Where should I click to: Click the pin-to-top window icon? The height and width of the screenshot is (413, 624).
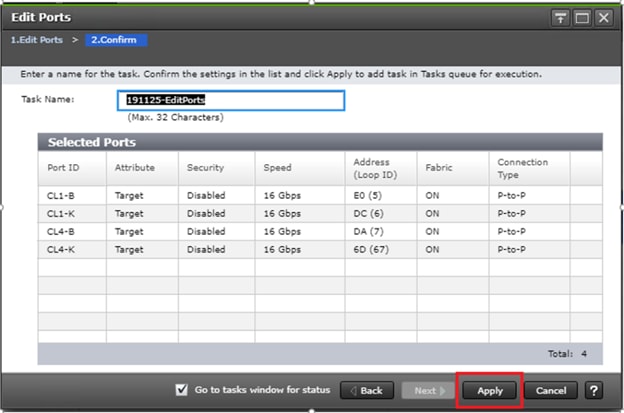click(560, 18)
